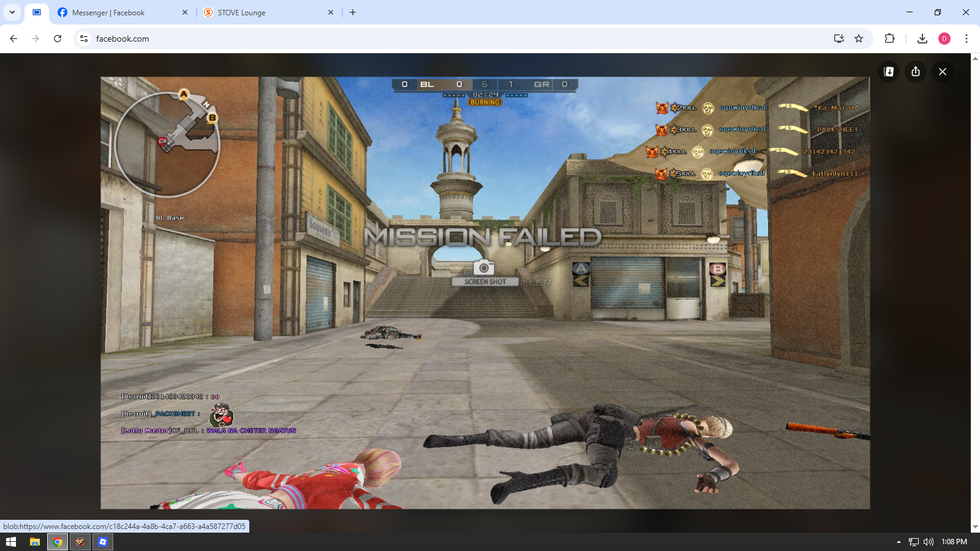
Task: Share the opened image
Action: 916,72
